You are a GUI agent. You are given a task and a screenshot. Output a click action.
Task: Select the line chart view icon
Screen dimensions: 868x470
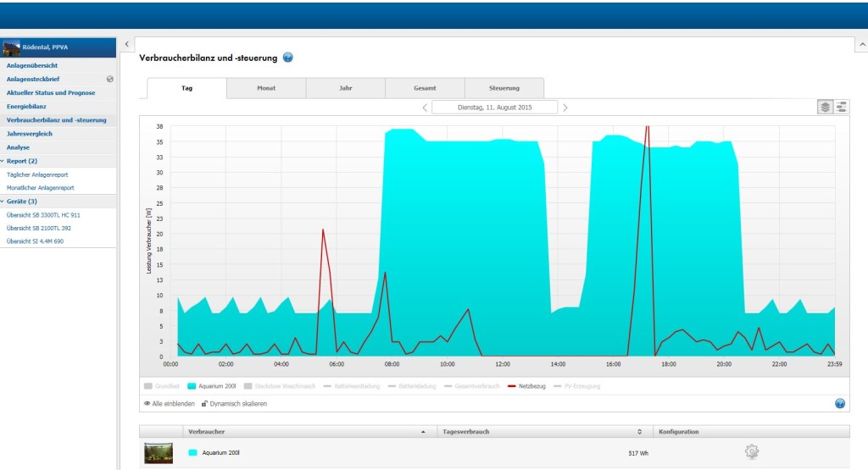click(842, 107)
